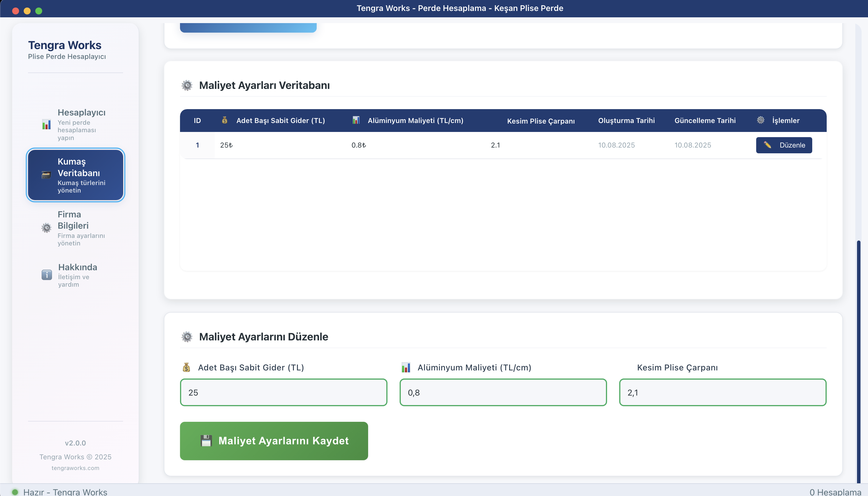The width and height of the screenshot is (868, 496).
Task: Click the pencil icon on the Düzenle button
Action: (767, 145)
